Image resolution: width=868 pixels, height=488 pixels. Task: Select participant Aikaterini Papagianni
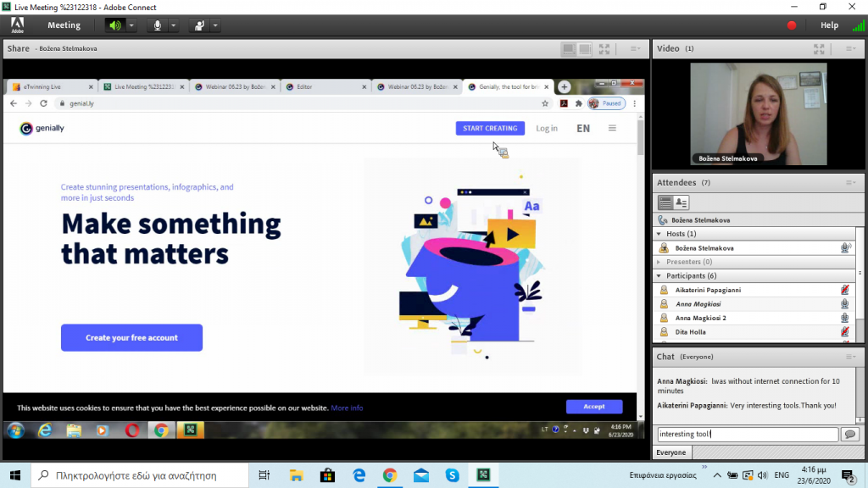pos(755,290)
